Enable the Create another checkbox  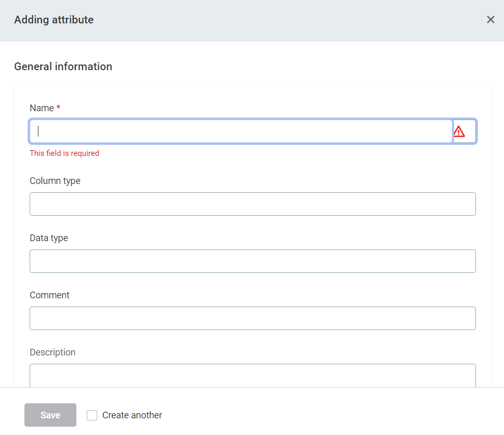(92, 415)
